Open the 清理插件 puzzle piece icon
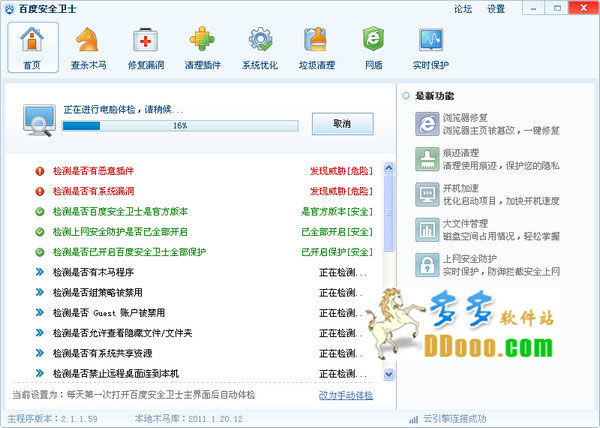The image size is (600, 428). 202,39
